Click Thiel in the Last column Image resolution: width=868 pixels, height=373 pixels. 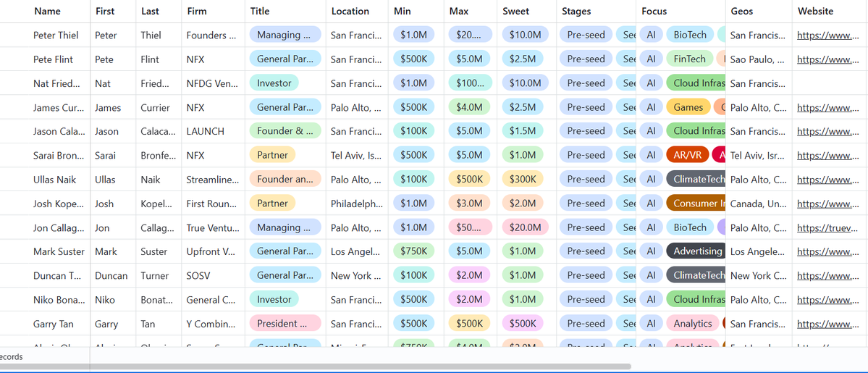point(151,35)
